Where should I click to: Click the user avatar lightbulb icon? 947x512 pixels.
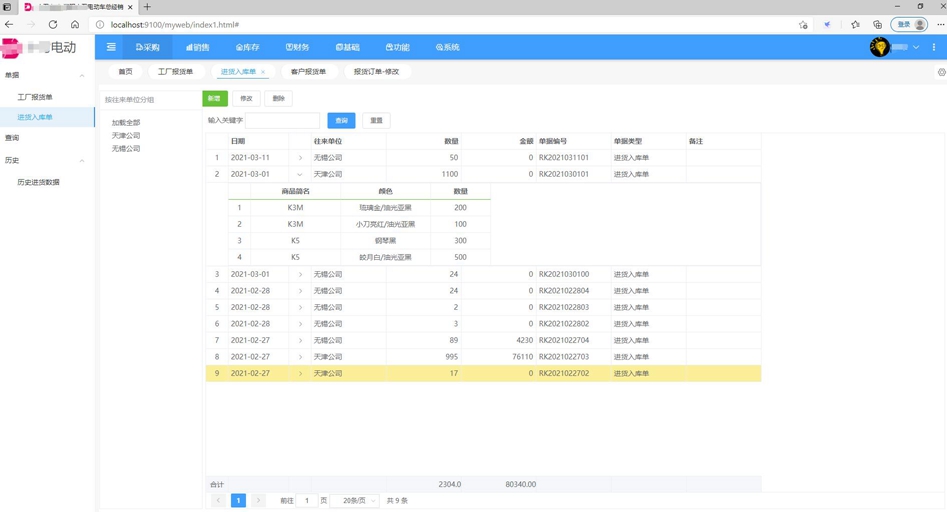point(879,47)
